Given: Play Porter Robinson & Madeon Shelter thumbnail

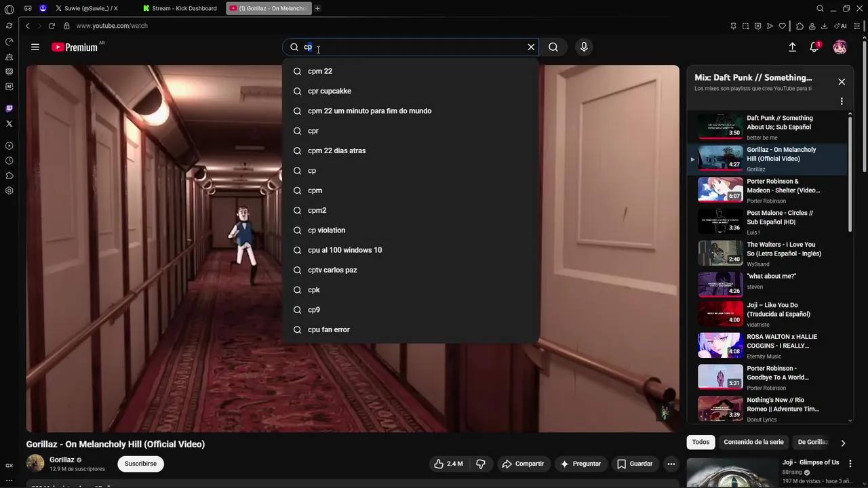Looking at the screenshot, I should pyautogui.click(x=720, y=188).
